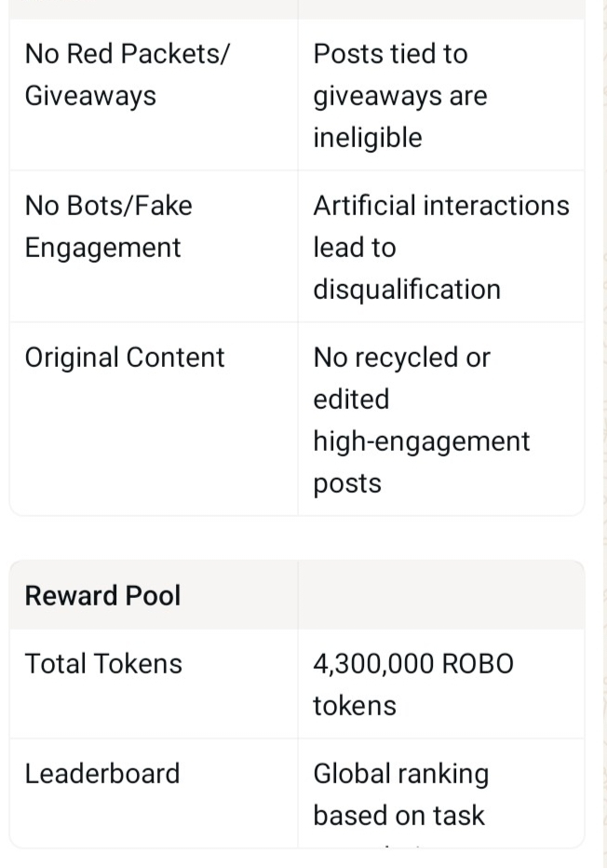Click the word 'ineligible' in first row
The width and height of the screenshot is (607, 868).
coord(368,138)
